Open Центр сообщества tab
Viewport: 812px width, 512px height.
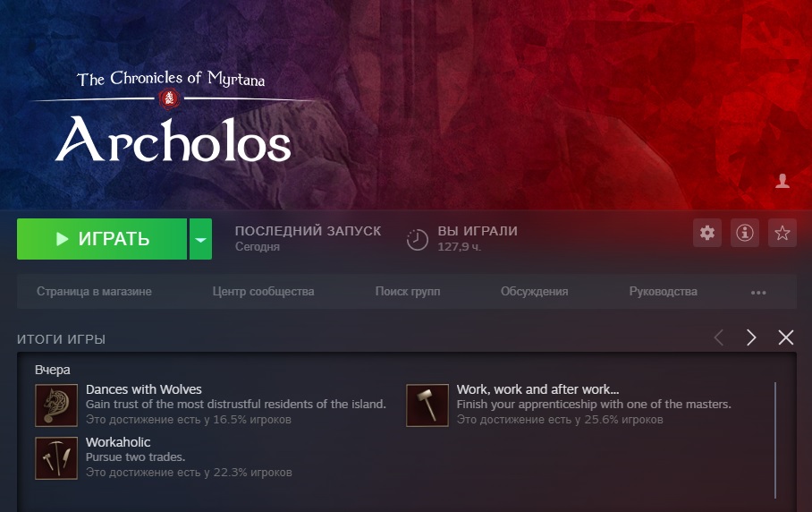pyautogui.click(x=263, y=292)
